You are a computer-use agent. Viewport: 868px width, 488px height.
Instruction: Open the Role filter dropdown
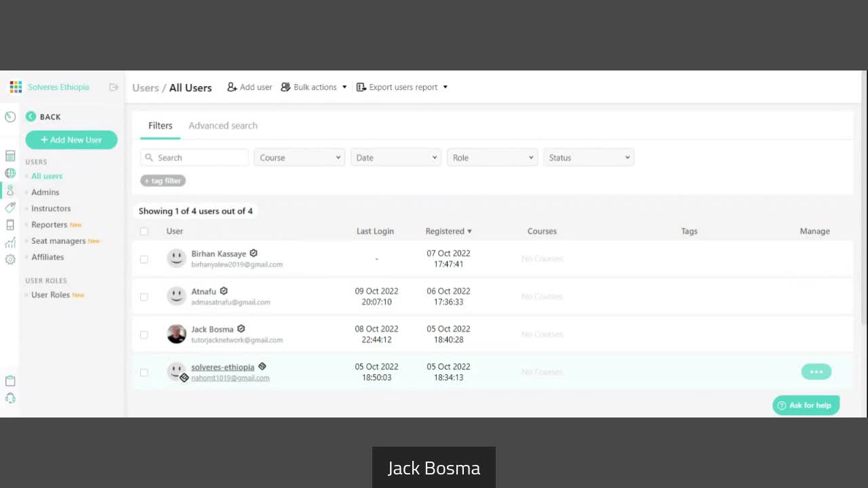[492, 157]
